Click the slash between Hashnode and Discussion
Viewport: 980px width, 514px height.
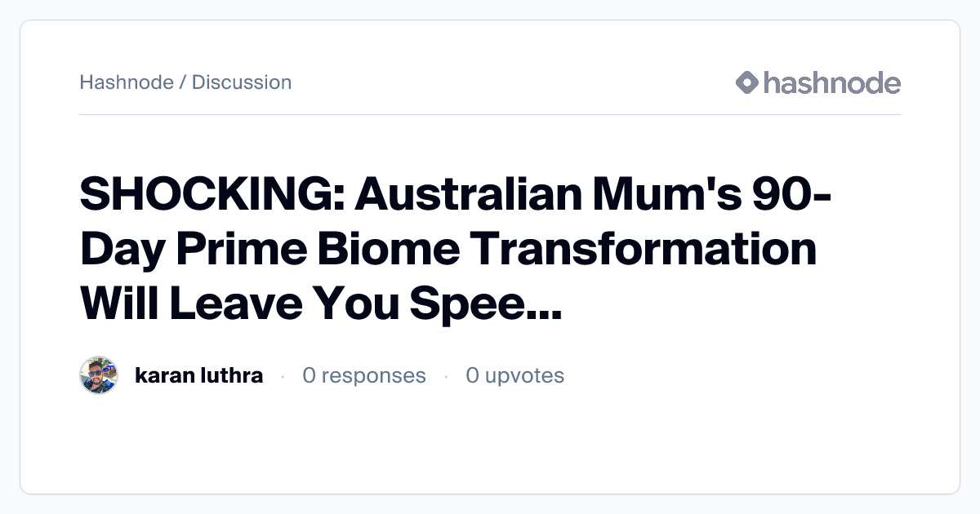click(x=182, y=82)
